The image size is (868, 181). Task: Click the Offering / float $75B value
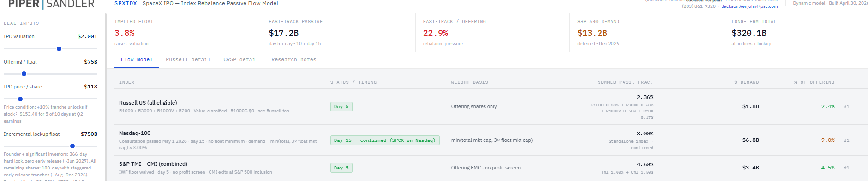pos(90,62)
